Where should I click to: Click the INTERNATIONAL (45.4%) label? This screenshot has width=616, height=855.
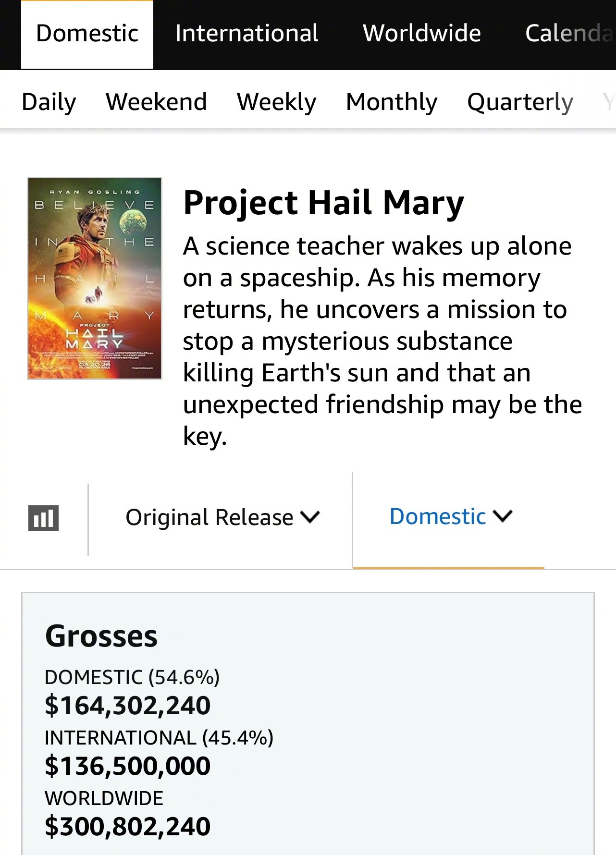(159, 738)
